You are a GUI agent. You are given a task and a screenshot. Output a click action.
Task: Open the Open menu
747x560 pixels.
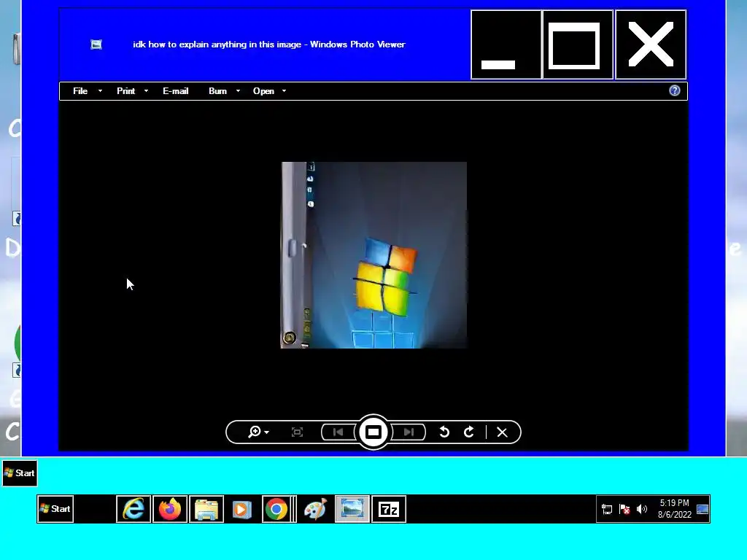[263, 91]
